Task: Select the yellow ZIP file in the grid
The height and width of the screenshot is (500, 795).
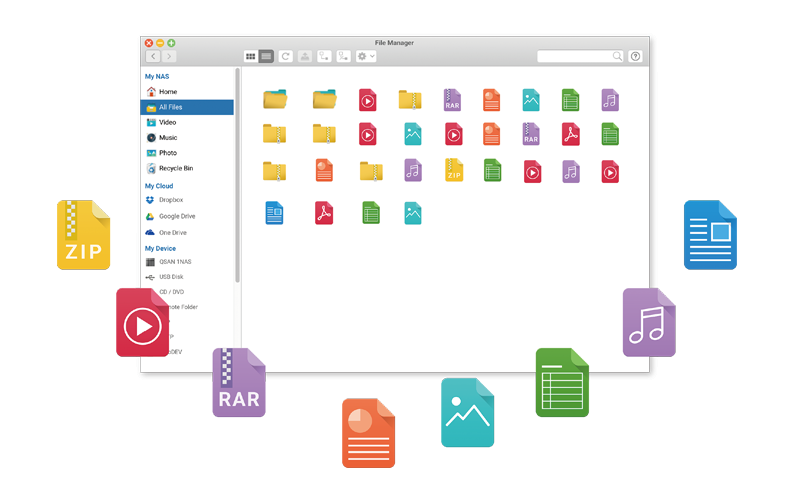Action: coord(454,170)
